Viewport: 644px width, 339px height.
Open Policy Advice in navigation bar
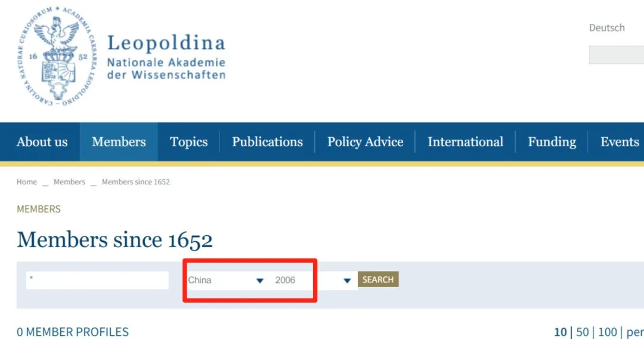point(365,142)
